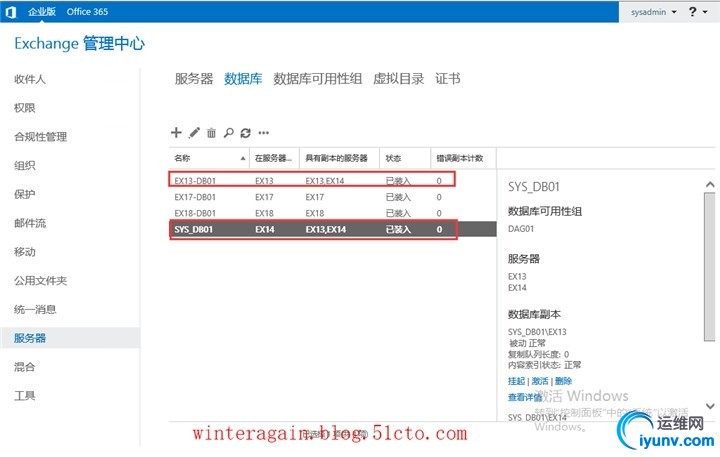Open 保护 section in sidebar
The image size is (720, 457).
coord(24,194)
